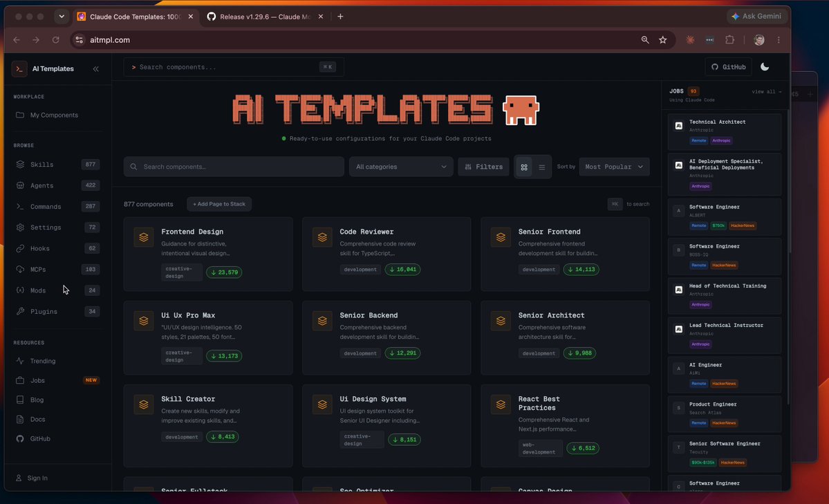Open the Chrome extensions puzzle icon
Screen dimensions: 829x504
click(x=729, y=39)
